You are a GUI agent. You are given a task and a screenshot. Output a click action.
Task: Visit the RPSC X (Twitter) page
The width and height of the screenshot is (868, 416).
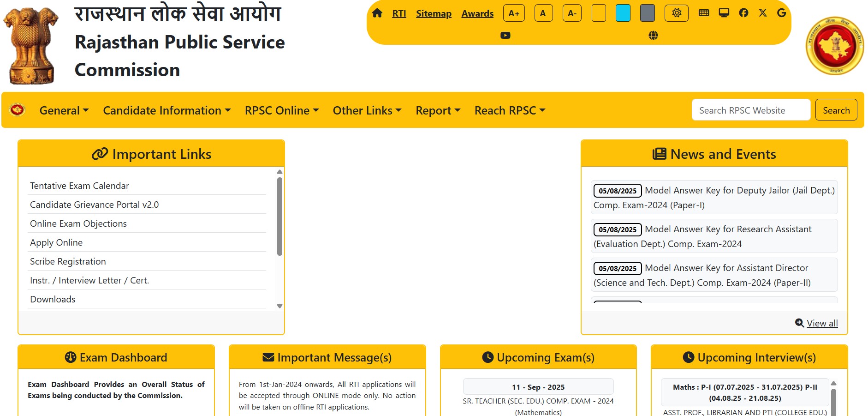(763, 13)
